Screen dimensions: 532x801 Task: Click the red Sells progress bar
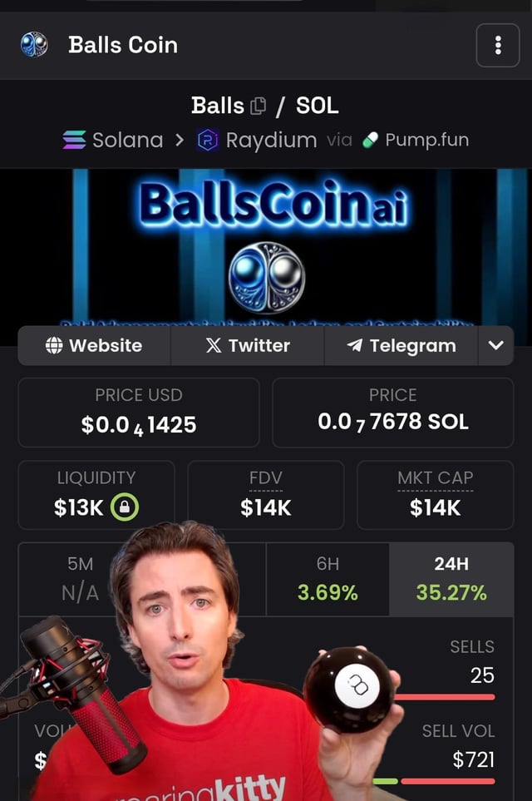[444, 697]
